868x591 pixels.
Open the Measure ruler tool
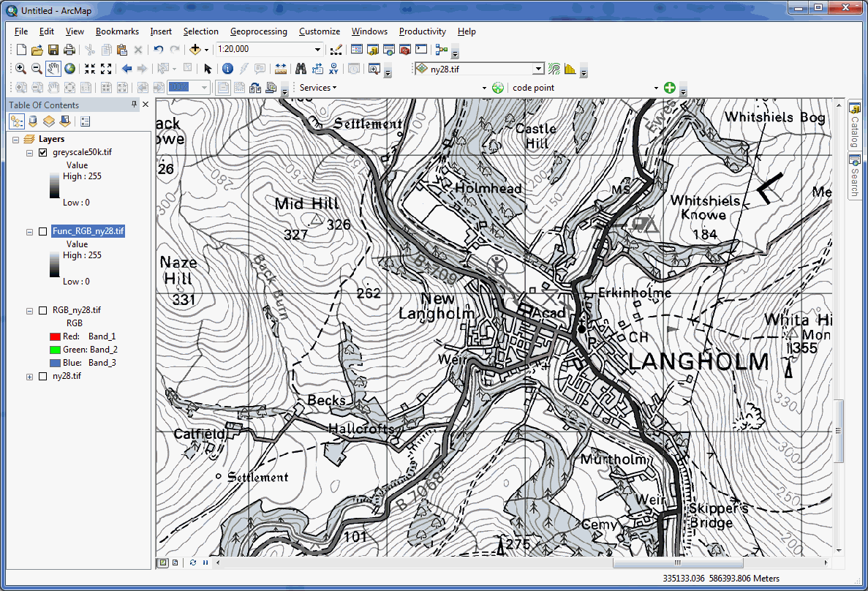[281, 69]
